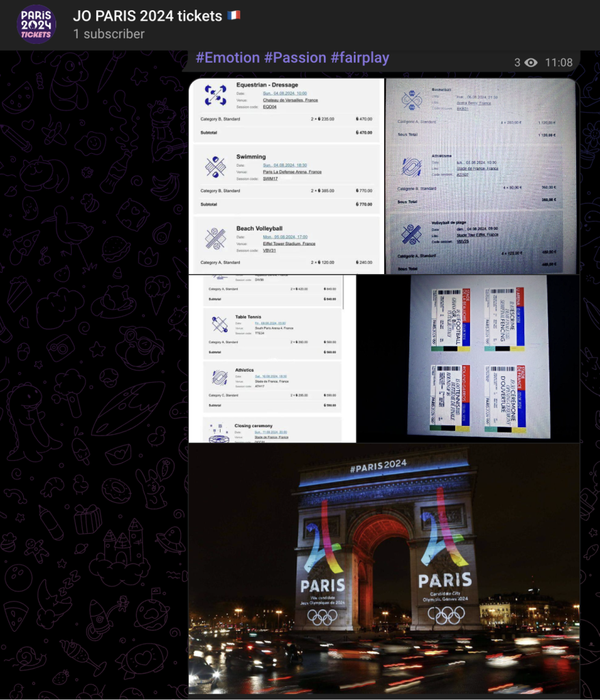
Task: Open the Paris 2024 Tickets channel avatar
Action: pos(36,24)
